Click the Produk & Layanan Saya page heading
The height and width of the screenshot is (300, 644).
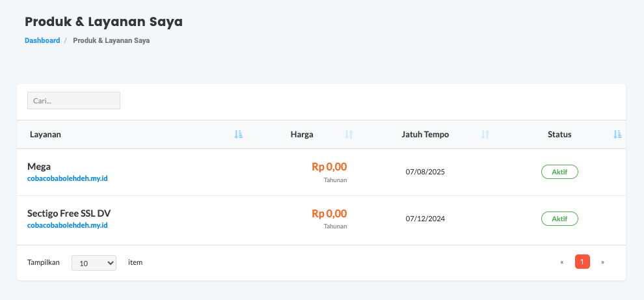[103, 21]
